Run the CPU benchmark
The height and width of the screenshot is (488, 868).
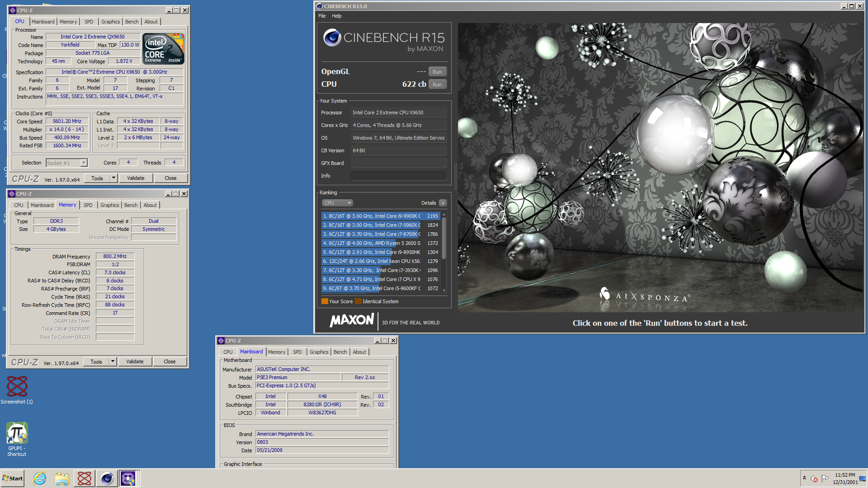[x=437, y=84]
